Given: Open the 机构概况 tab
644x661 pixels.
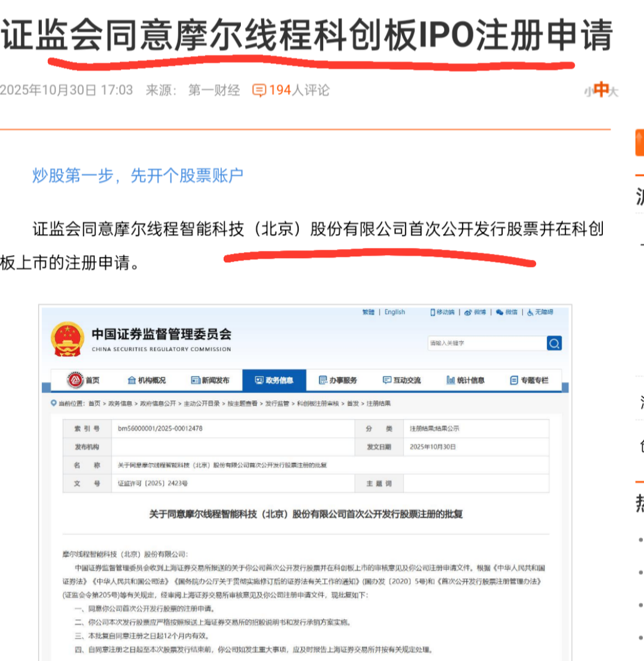Looking at the screenshot, I should (146, 380).
